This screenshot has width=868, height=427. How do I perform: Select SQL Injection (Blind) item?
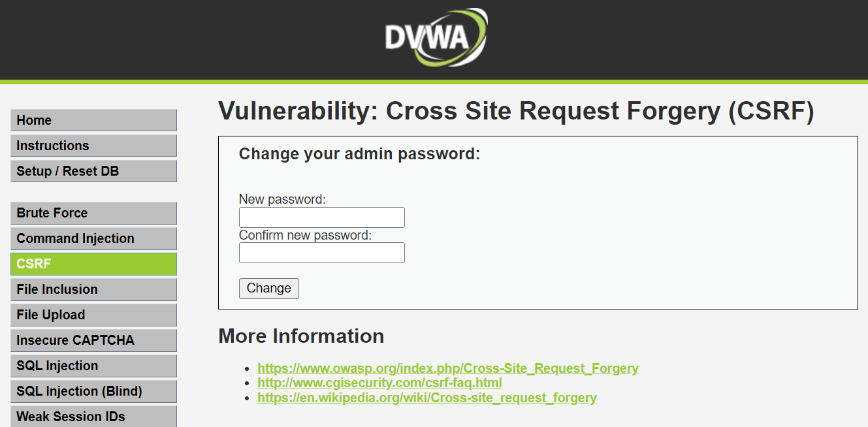point(93,391)
